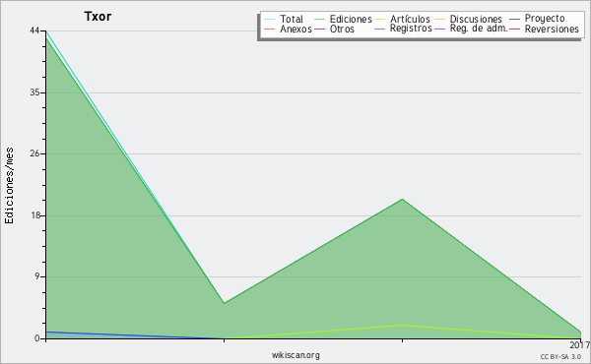Click the magenta Reg. de adm. swatch
Image resolution: width=591 pixels, height=364 pixels.
click(x=440, y=29)
